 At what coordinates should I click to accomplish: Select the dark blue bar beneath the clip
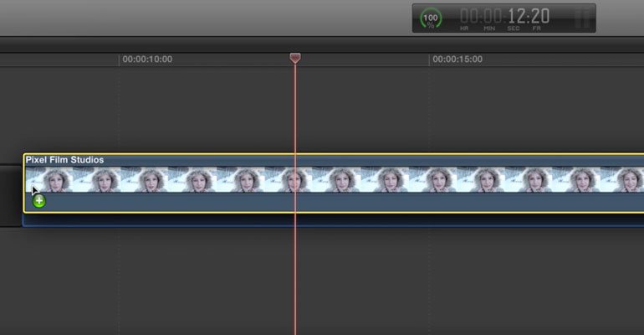pyautogui.click(x=333, y=220)
